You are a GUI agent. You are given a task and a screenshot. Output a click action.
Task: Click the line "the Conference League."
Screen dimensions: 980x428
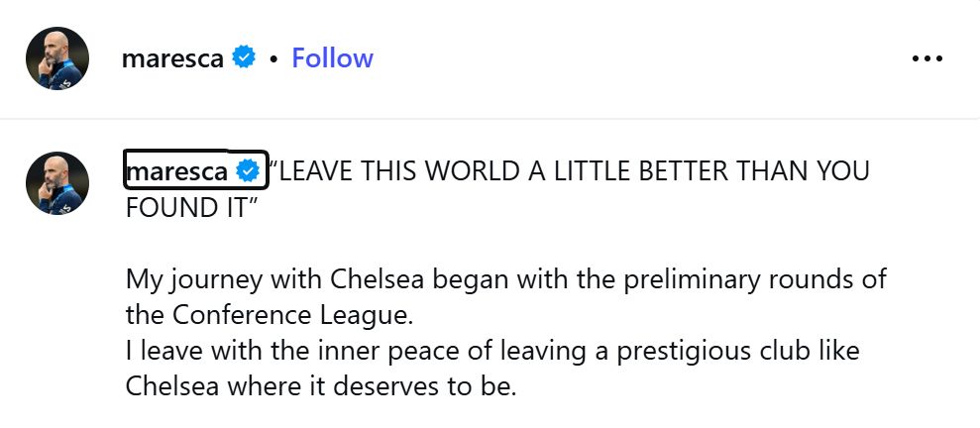tap(268, 316)
